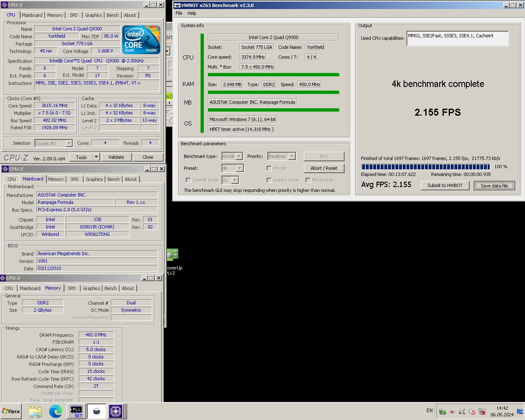
Task: Click the Used CPU capabilities text box
Action: coord(458,39)
